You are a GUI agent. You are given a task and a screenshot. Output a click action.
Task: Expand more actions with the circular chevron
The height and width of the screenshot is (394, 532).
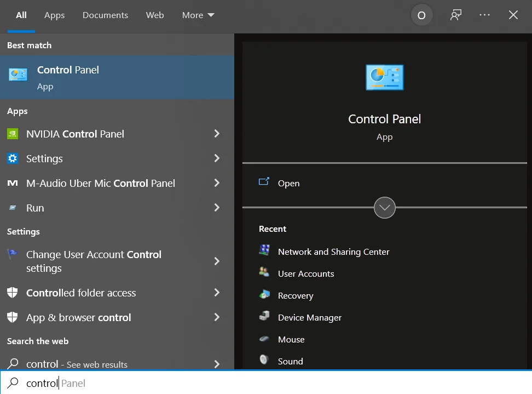point(384,208)
